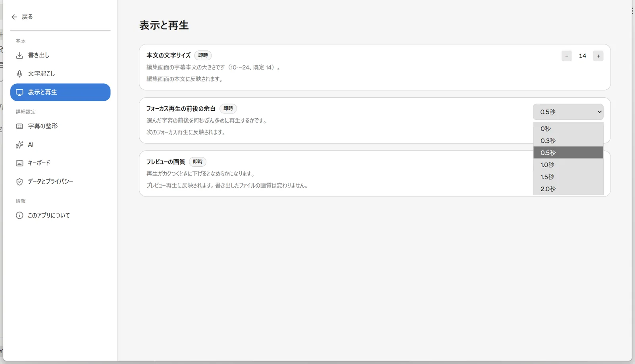The width and height of the screenshot is (635, 364).
Task: Click the 即時 badge next to フォーカス再生の前後の余白
Action: pos(228,108)
